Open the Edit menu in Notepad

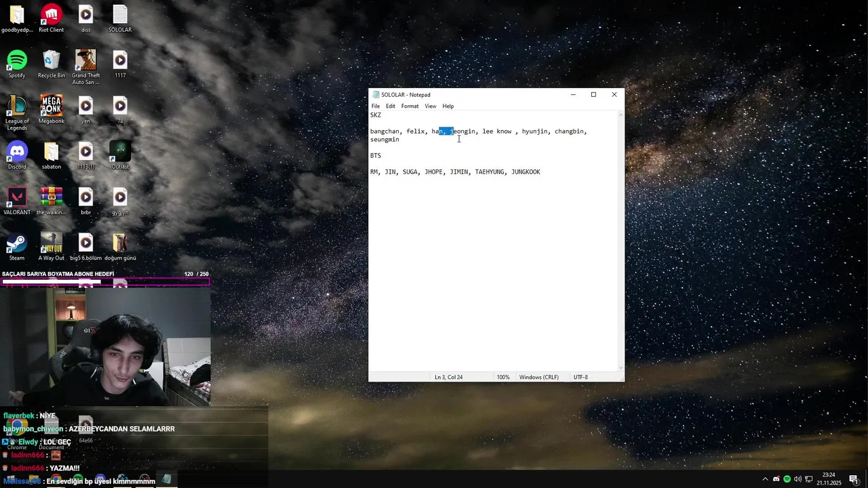(391, 106)
